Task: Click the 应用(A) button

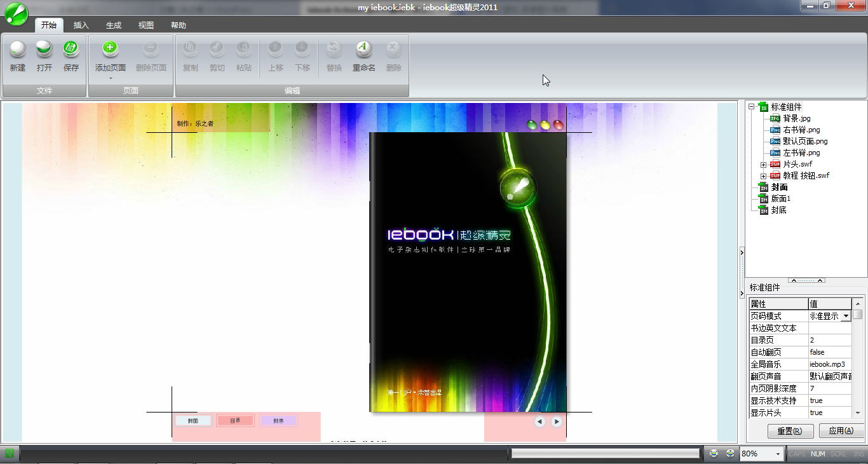Action: [841, 431]
